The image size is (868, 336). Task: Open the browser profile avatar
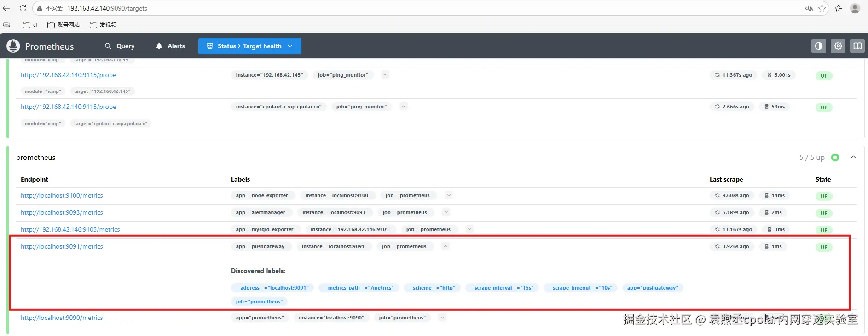point(855,8)
